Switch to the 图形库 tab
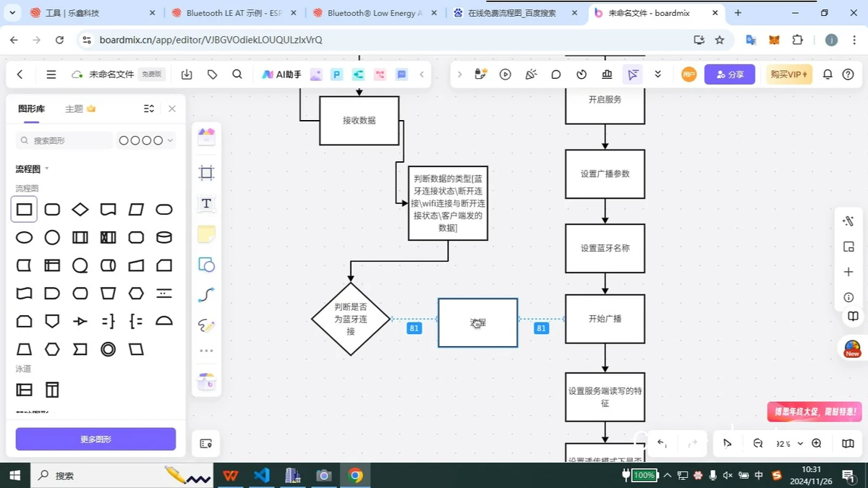 31,108
